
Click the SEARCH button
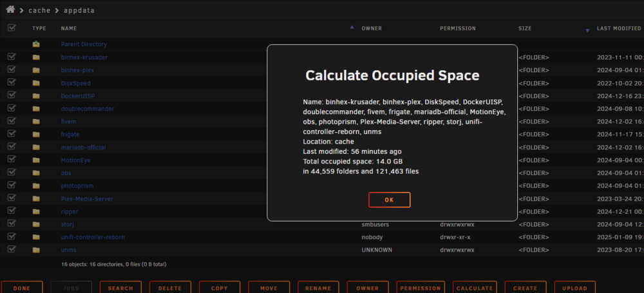click(x=121, y=288)
